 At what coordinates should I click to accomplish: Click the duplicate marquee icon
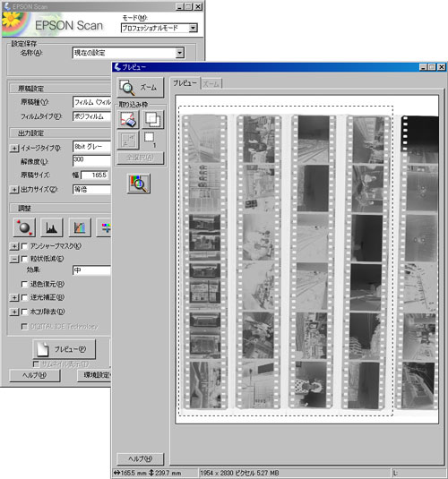(152, 119)
